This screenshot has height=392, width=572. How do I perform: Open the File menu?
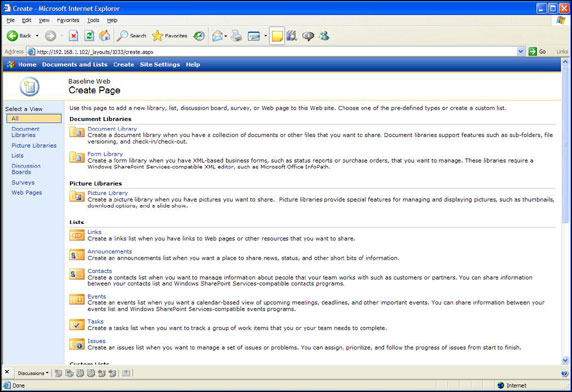11,20
